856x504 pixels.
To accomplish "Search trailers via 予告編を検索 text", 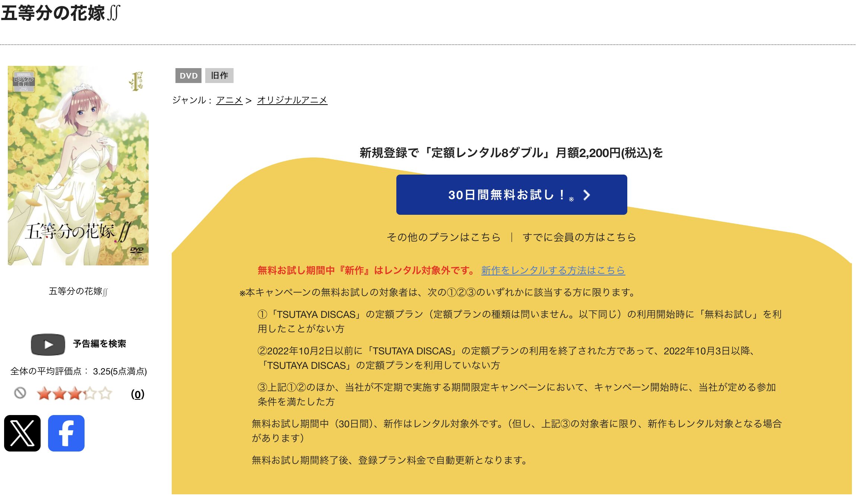I will pos(99,344).
